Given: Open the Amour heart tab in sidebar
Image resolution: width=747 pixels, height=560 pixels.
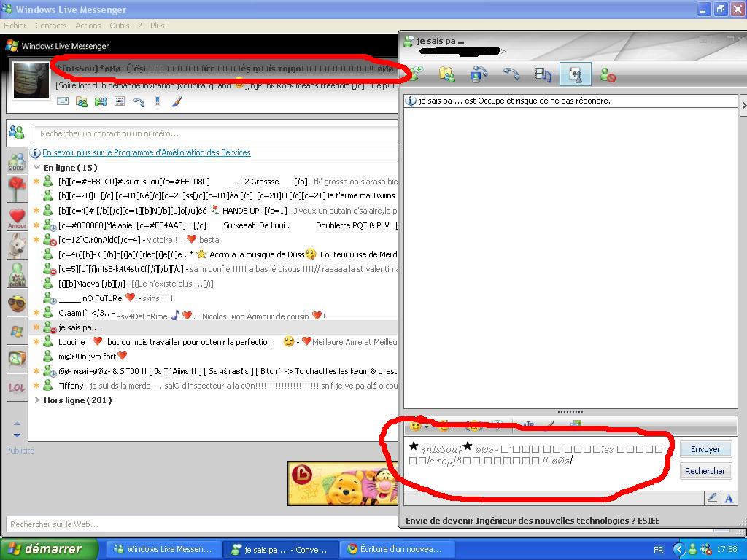Looking at the screenshot, I should coord(17,217).
